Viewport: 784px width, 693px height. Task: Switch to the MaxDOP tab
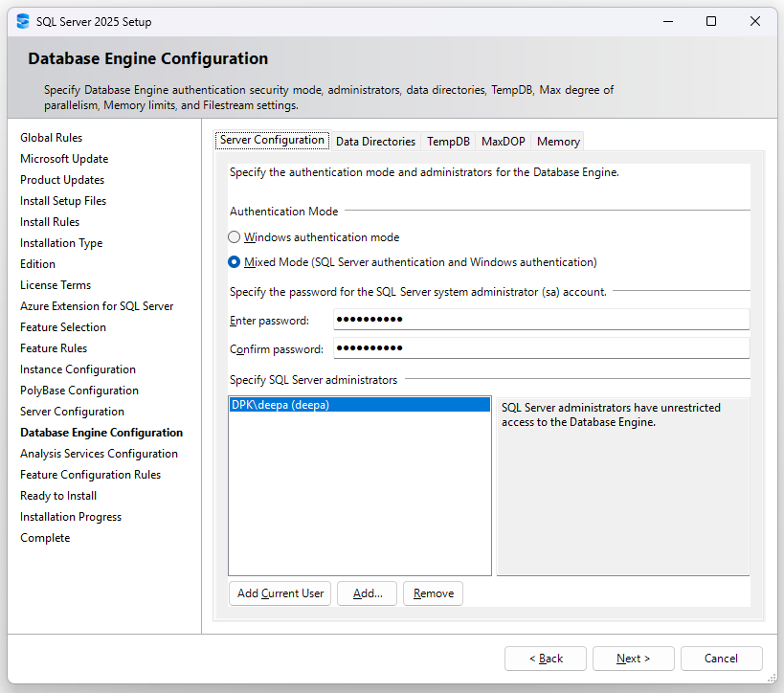tap(503, 141)
